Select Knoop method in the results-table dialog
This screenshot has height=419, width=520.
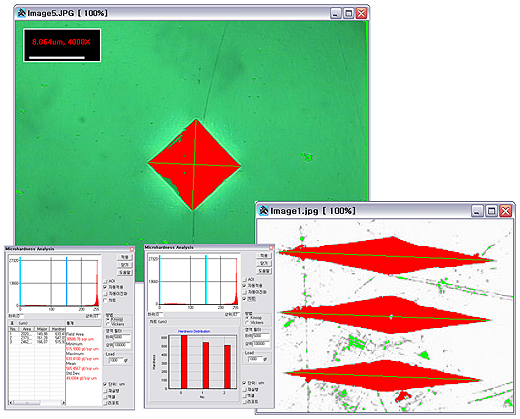108,319
